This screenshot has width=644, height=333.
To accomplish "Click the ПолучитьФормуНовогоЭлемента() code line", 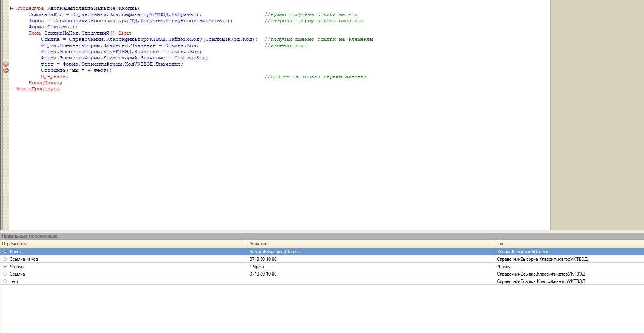I will pos(131,21).
